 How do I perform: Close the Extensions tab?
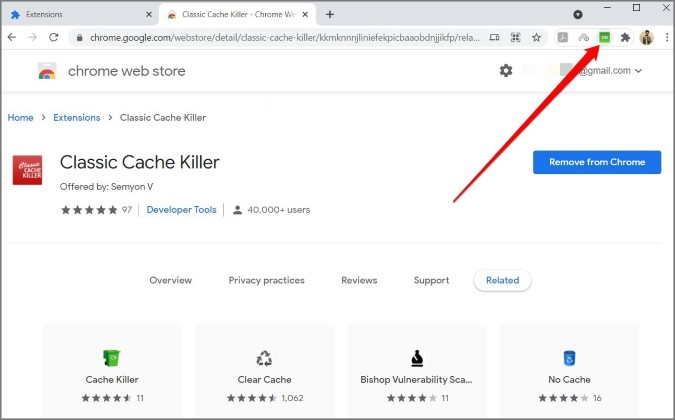click(149, 14)
